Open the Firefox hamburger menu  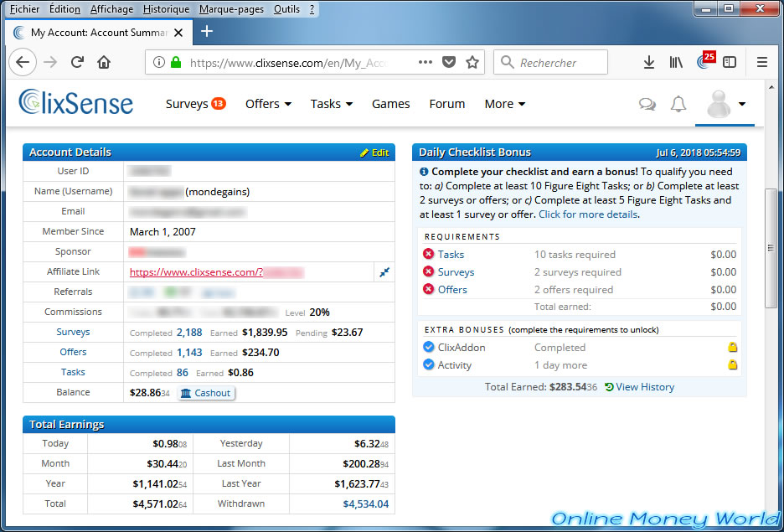click(761, 62)
